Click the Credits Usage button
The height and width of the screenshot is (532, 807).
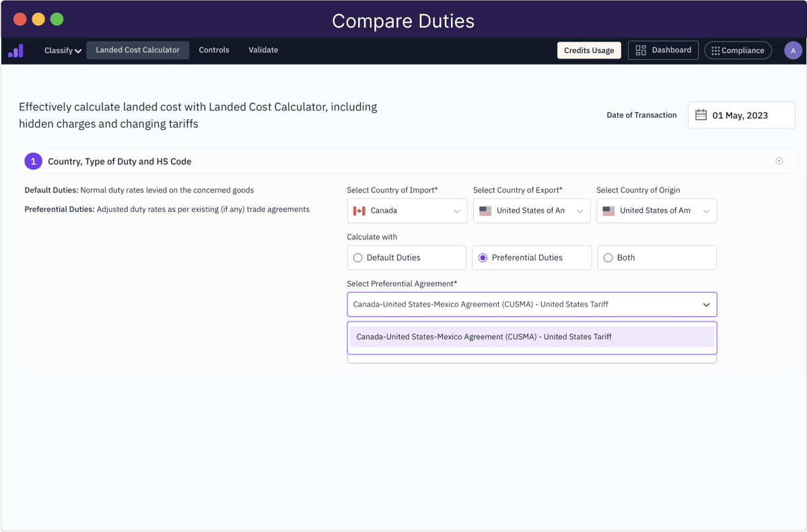(589, 50)
